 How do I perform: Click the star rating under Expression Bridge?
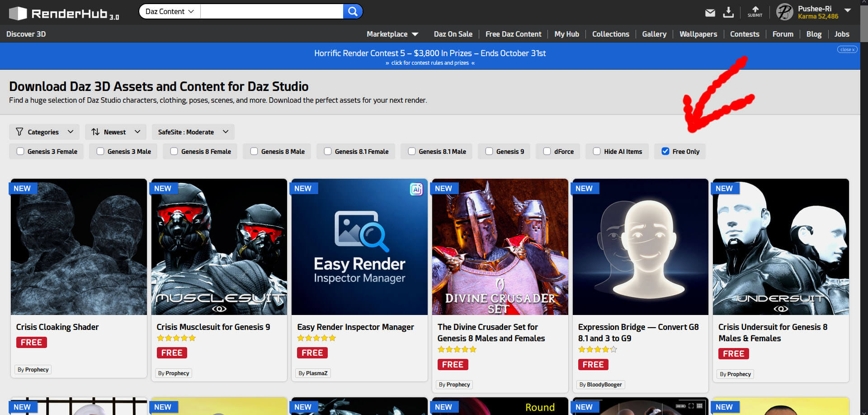coord(598,349)
